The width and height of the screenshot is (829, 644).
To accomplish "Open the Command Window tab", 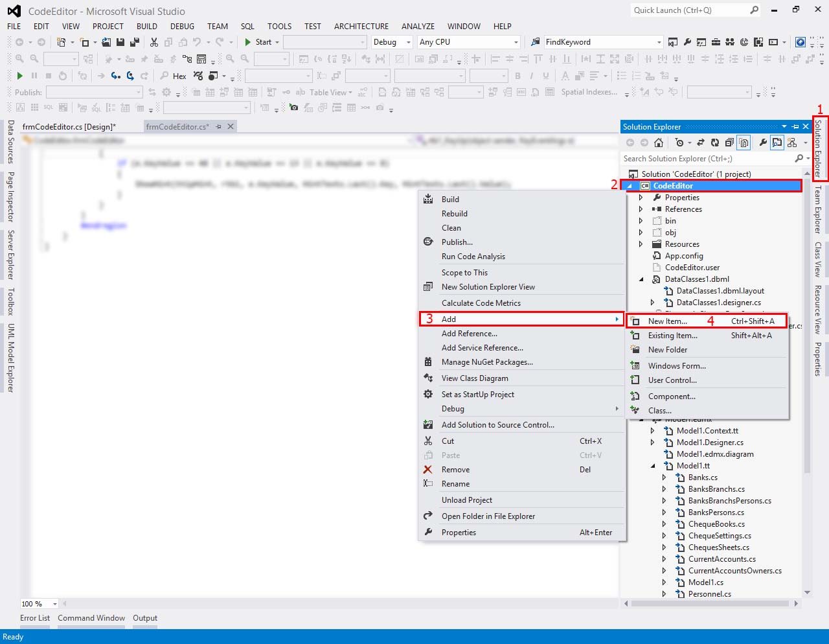I will click(x=91, y=618).
